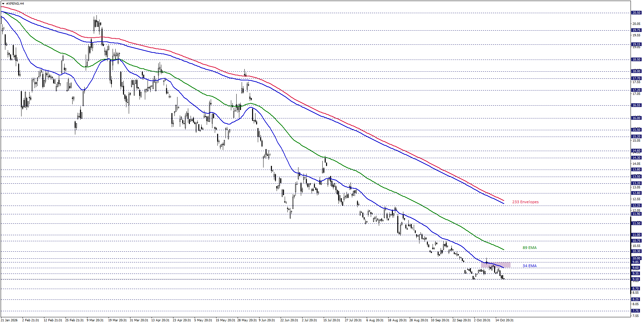Click the 9 Jun 20:31 time label
The height and width of the screenshot is (324, 644).
click(267, 320)
